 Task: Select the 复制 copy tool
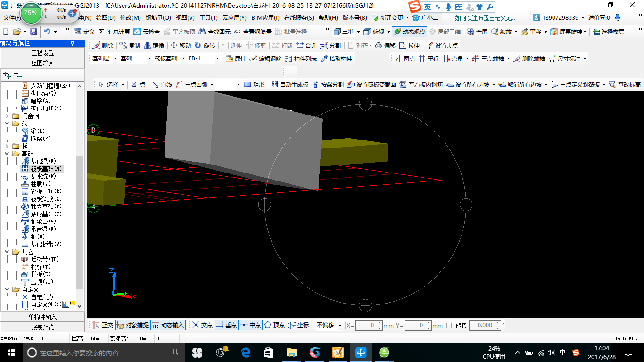pyautogui.click(x=130, y=46)
